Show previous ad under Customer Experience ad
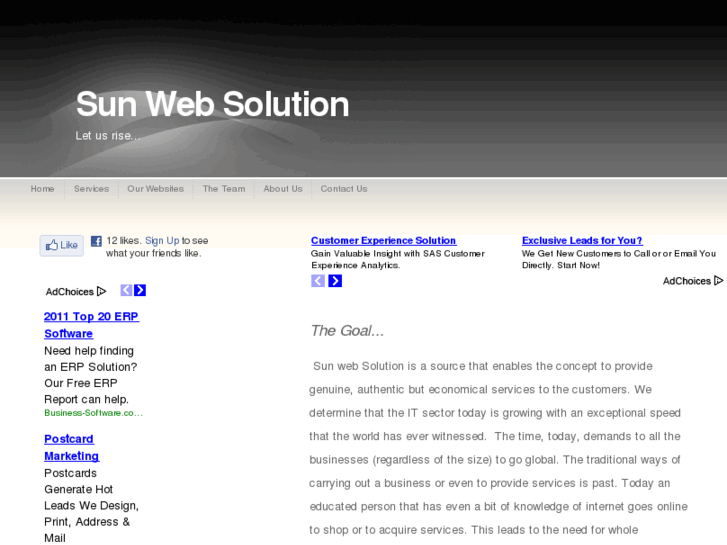Image resolution: width=727 pixels, height=545 pixels. [318, 281]
